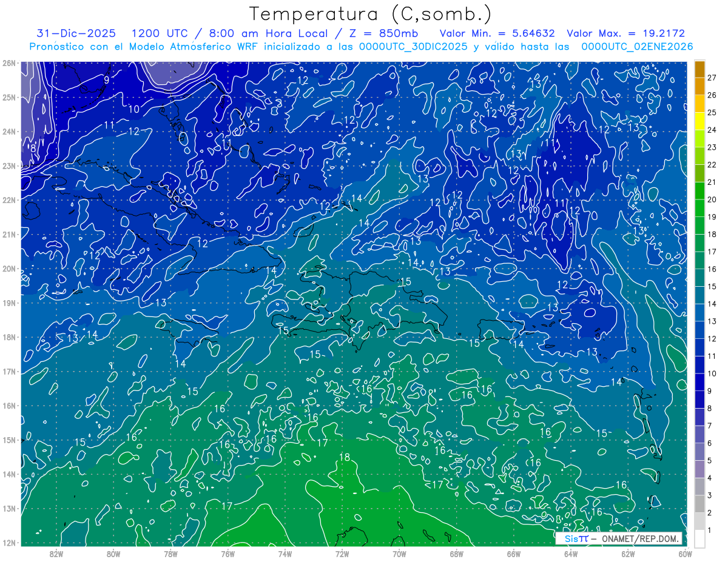Click the '10' contour label on map

click(x=133, y=109)
